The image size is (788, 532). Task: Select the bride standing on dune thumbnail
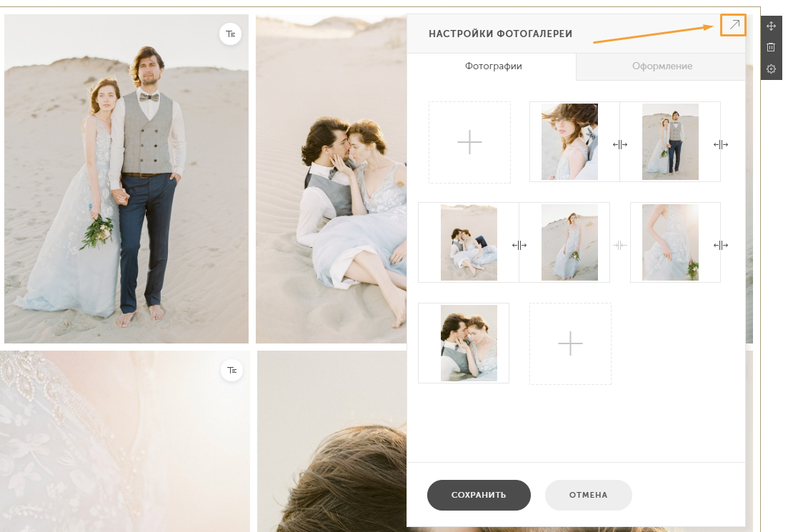coord(569,242)
